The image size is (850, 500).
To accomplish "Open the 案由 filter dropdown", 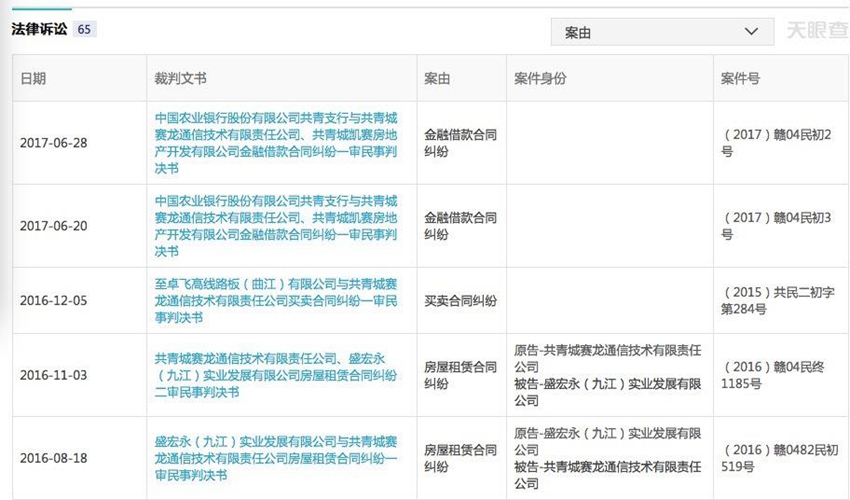I will click(662, 32).
